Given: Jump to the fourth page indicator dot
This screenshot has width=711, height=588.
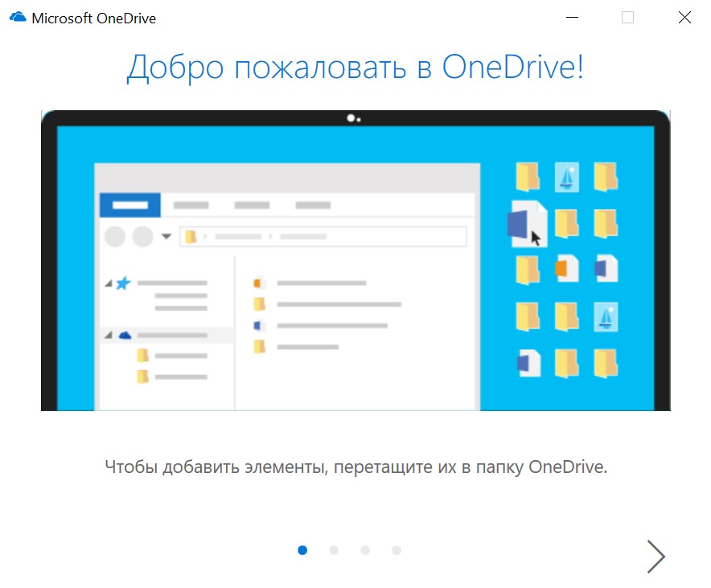Looking at the screenshot, I should (x=397, y=550).
